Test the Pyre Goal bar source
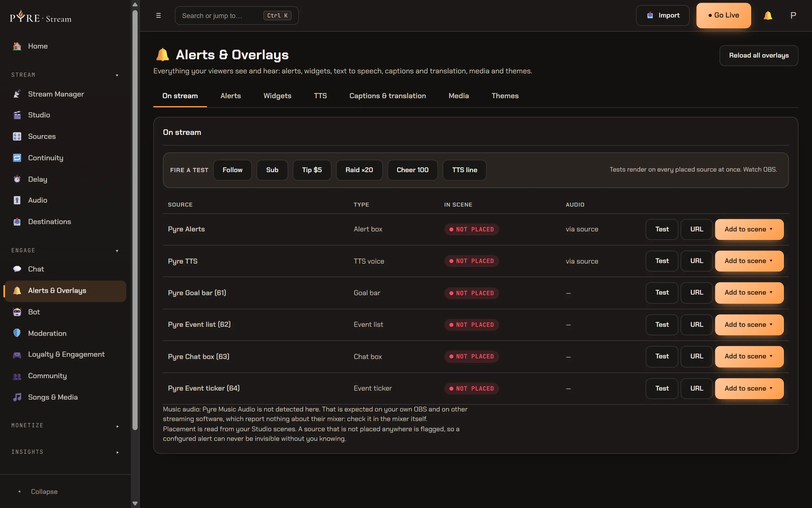 662,293
